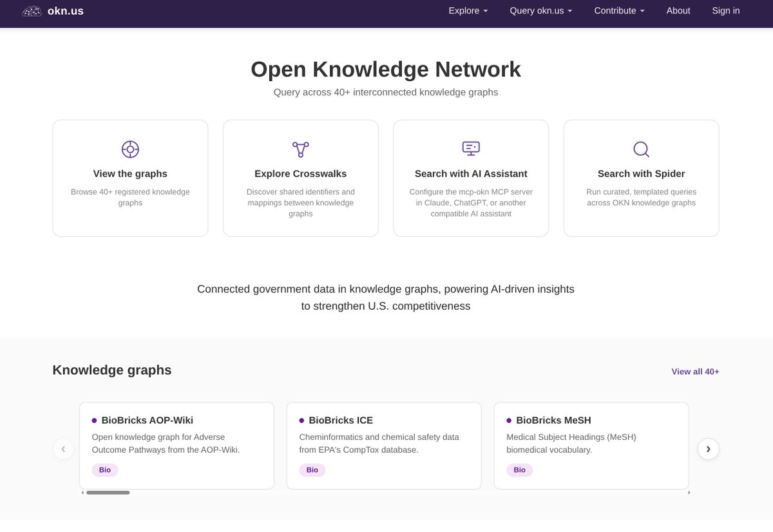
Task: Open the Search with AI Assistant card
Action: (x=471, y=178)
